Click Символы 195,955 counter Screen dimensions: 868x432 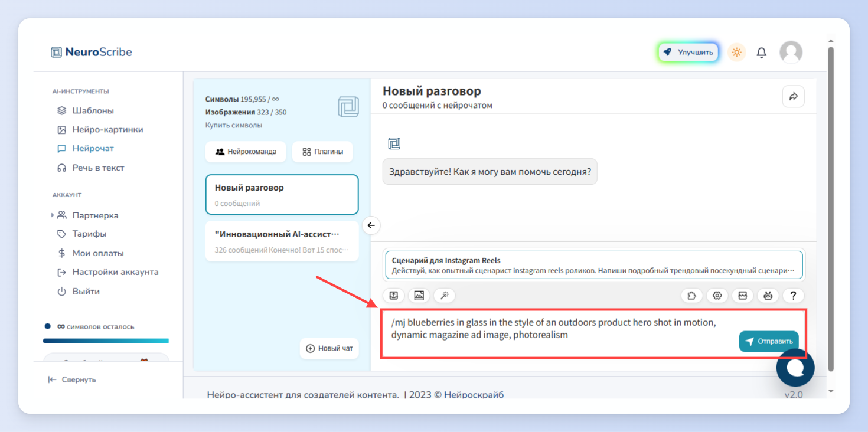(242, 99)
